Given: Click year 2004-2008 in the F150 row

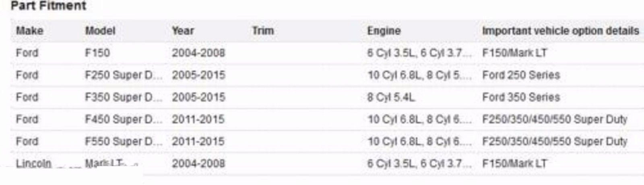Looking at the screenshot, I should (x=198, y=53).
